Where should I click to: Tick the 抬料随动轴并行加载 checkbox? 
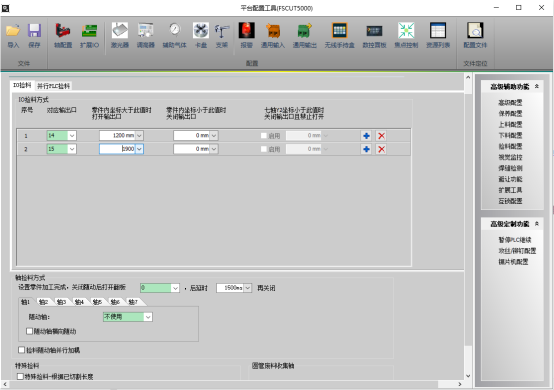[x=21, y=350]
